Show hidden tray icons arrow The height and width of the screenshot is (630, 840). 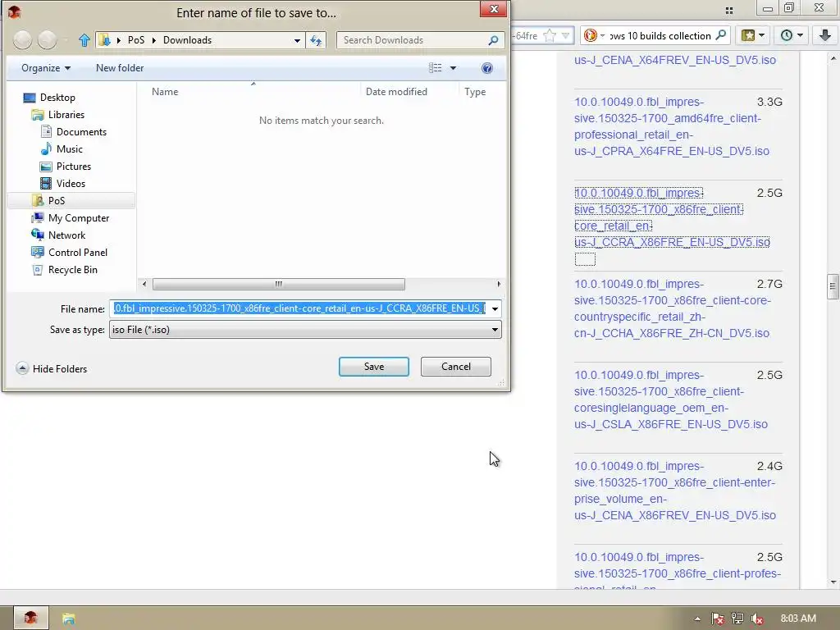tap(697, 619)
